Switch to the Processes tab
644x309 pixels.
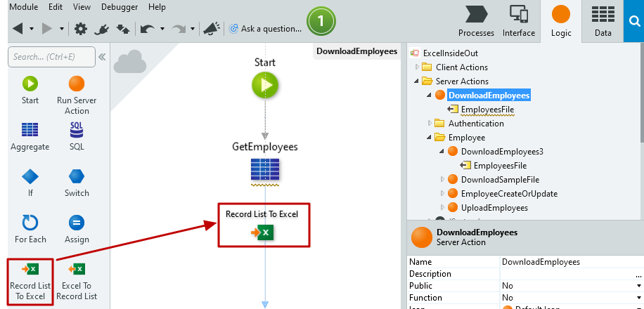click(477, 21)
